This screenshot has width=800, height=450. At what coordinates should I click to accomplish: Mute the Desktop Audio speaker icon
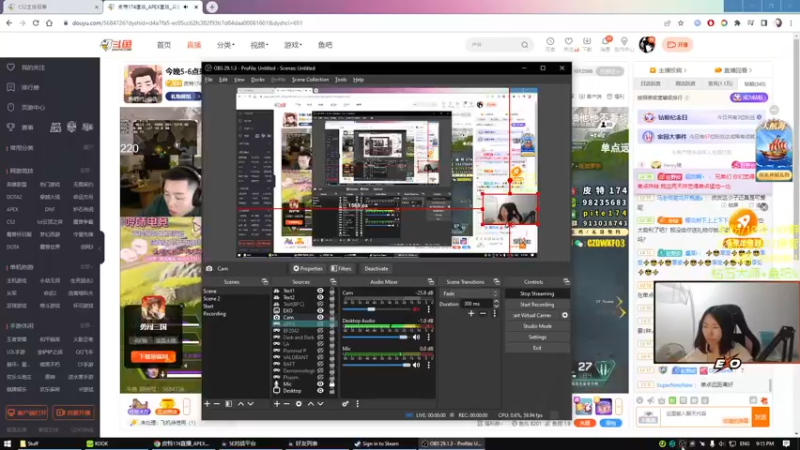(x=416, y=337)
